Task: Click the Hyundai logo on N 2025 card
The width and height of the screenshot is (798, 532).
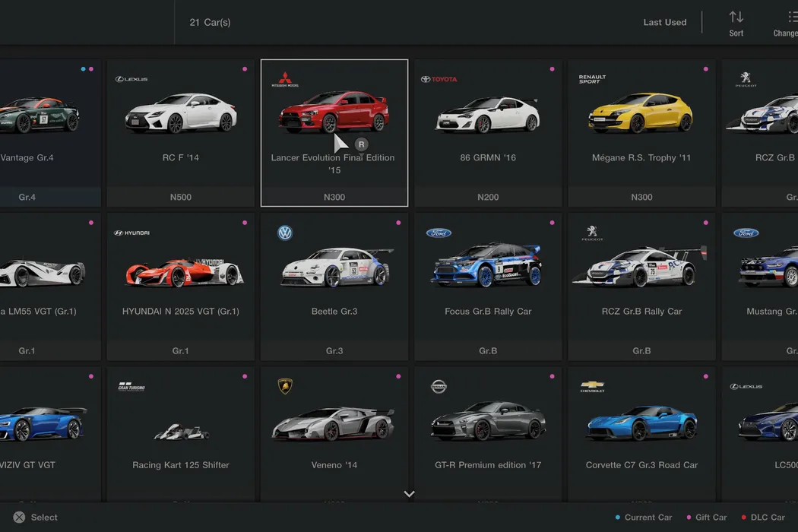Action: coord(131,233)
